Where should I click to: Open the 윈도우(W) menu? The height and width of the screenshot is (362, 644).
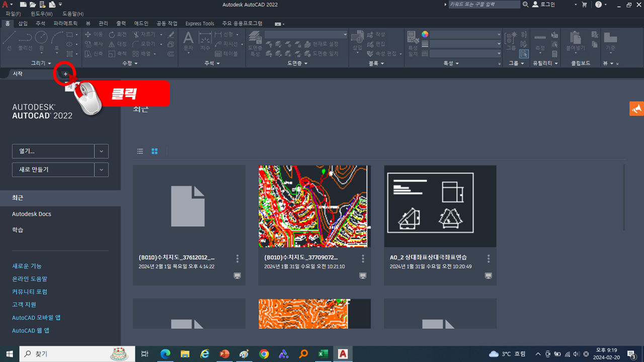coord(41,14)
